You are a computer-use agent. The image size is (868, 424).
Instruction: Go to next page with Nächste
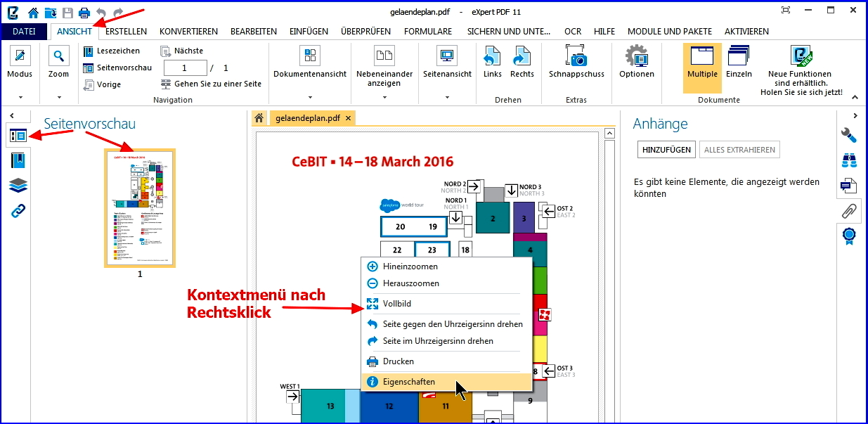pos(181,51)
